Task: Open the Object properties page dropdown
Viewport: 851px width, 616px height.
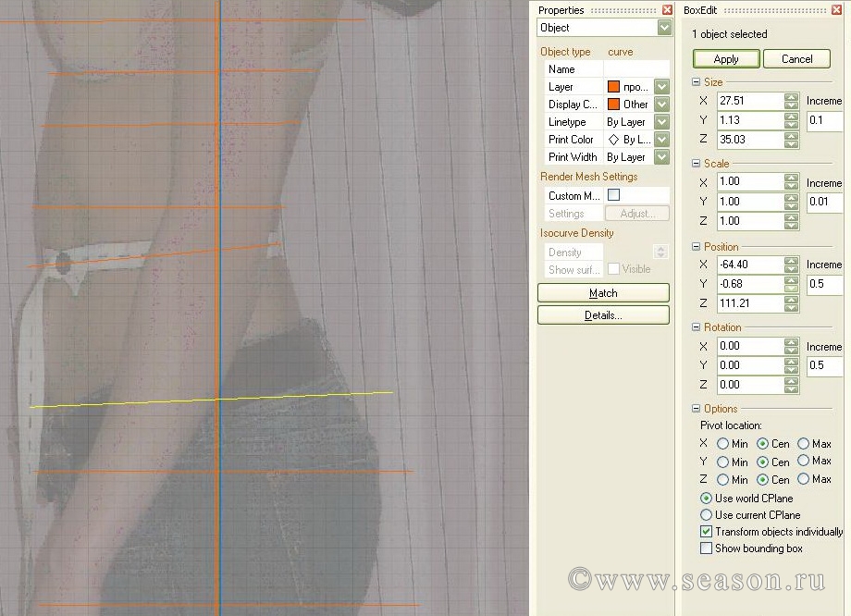Action: 664,29
